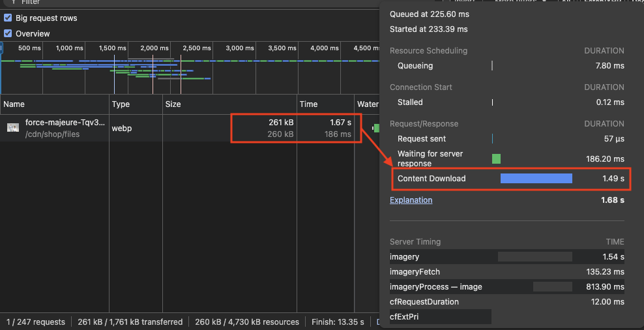Open the Explanation link in timing popup

[411, 200]
